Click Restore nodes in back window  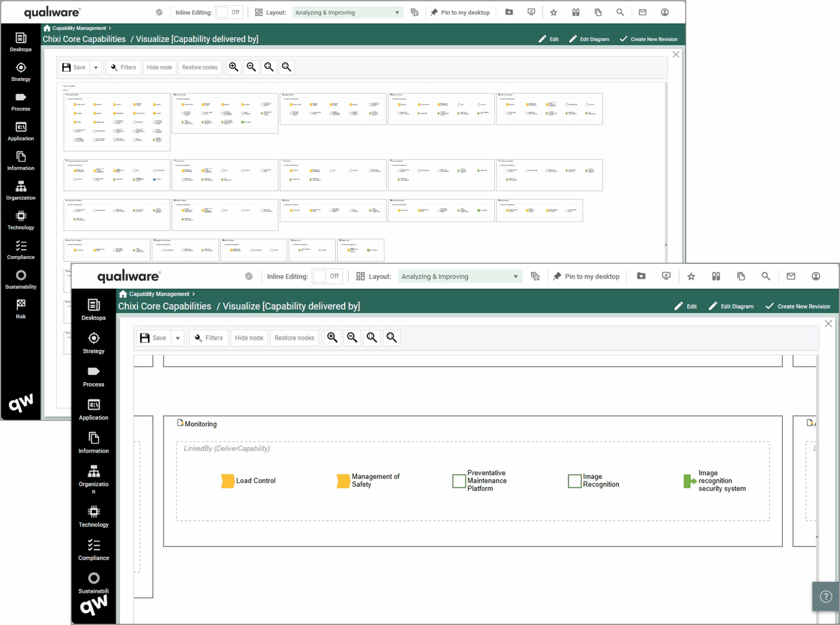[200, 67]
